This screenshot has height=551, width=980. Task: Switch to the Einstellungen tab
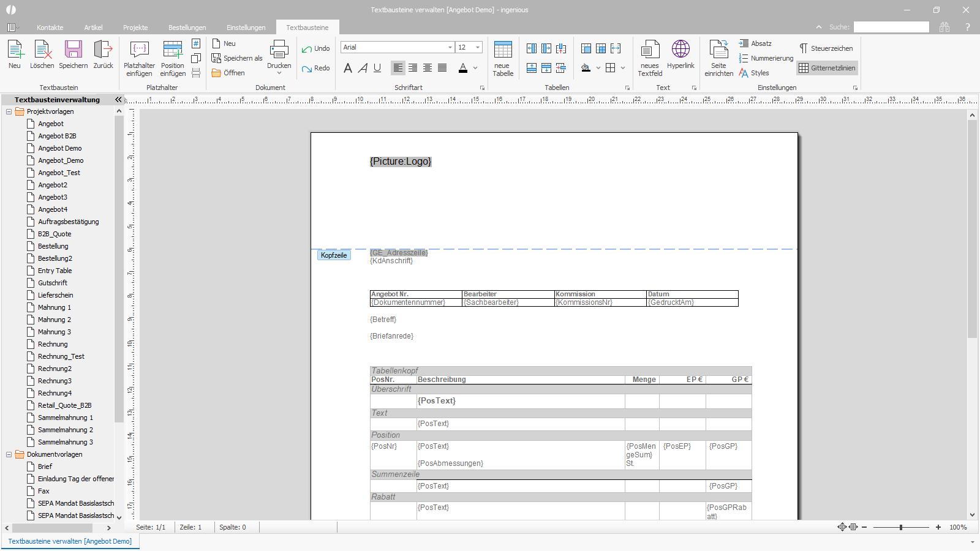[246, 28]
